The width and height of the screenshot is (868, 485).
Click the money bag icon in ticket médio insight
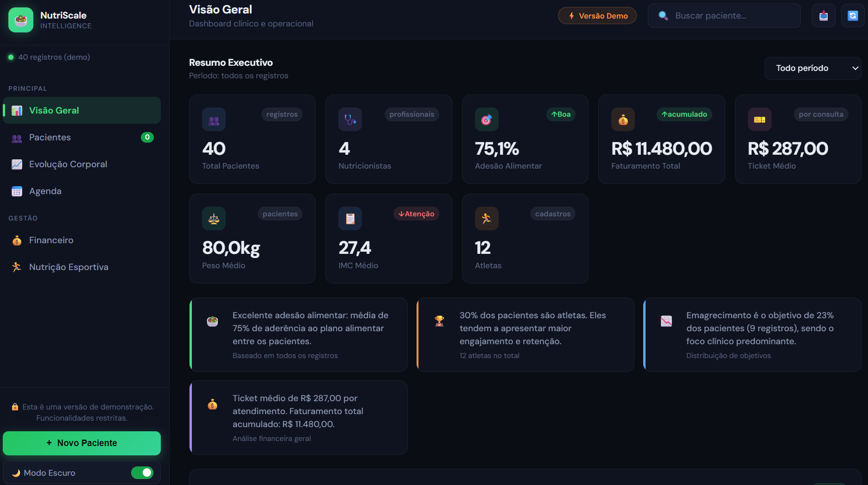[212, 404]
